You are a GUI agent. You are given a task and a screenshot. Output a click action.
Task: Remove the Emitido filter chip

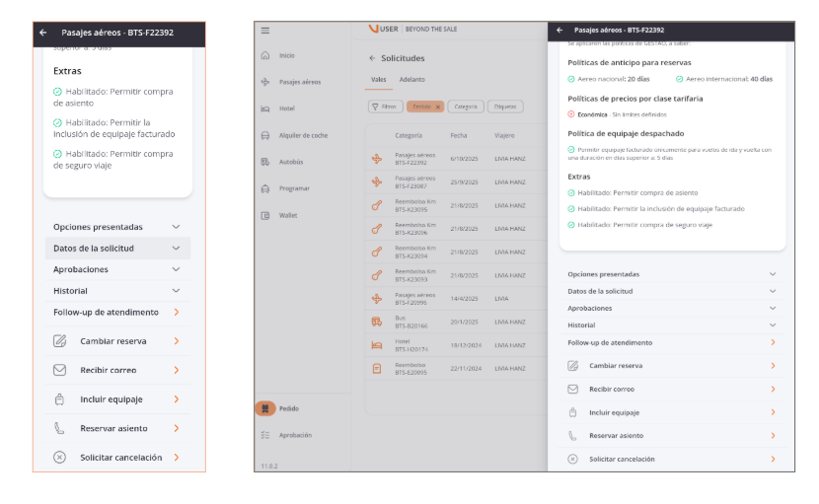(x=437, y=107)
